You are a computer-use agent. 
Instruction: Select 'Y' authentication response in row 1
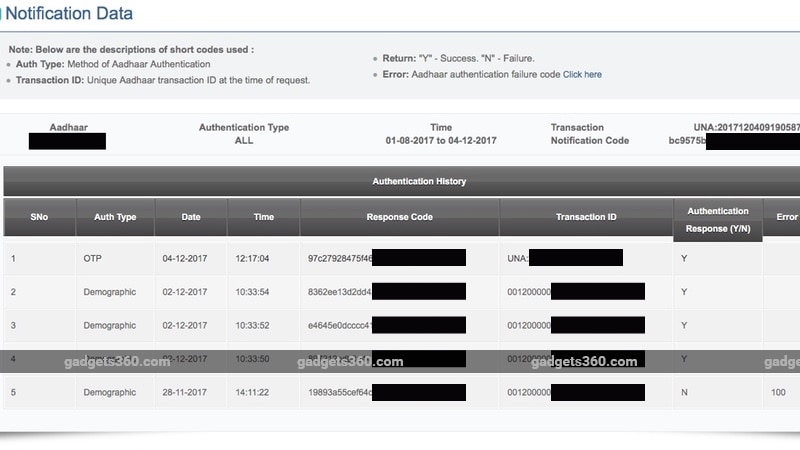[684, 259]
